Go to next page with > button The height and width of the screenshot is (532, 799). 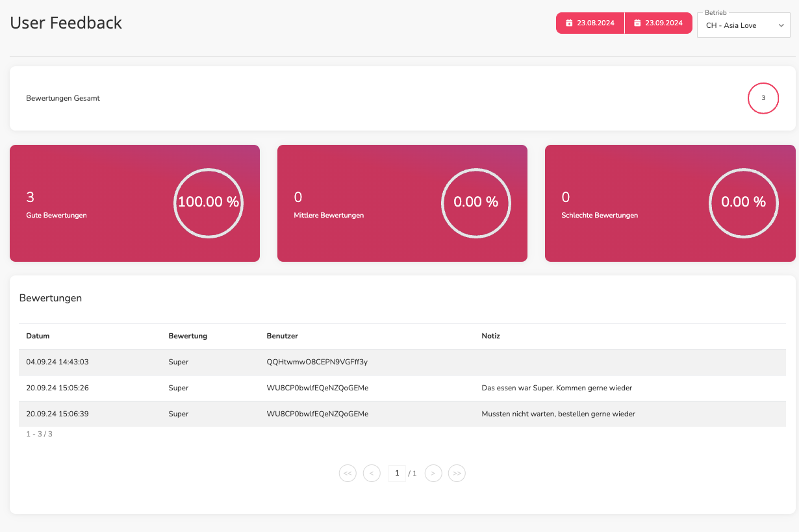(x=433, y=474)
